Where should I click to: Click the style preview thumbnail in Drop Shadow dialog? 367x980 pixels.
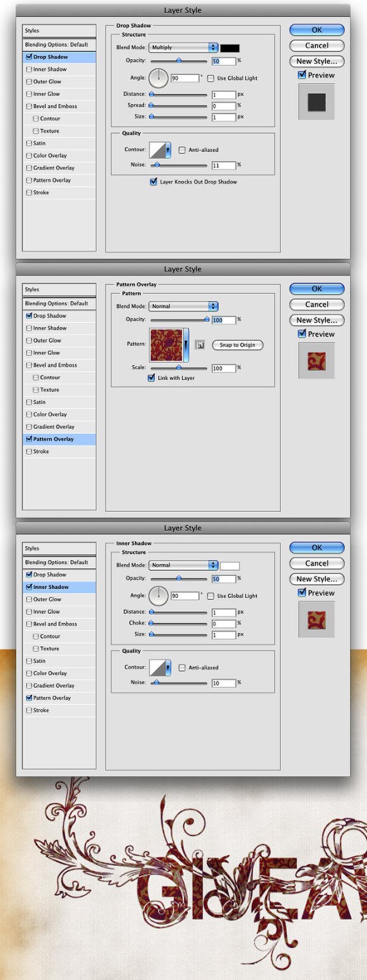316,101
